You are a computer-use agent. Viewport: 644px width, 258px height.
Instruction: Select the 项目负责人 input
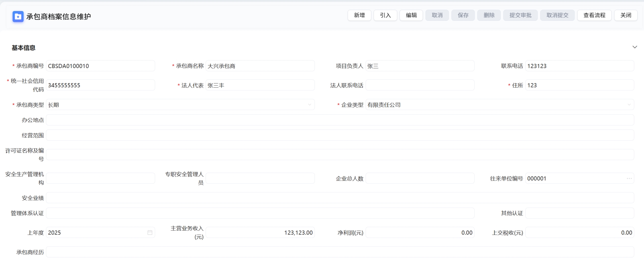tap(420, 66)
